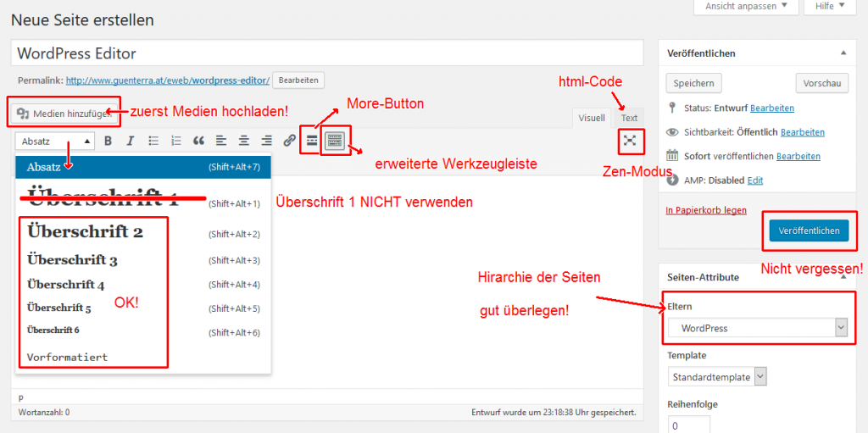Click Bearbeiten next to the permalink
The height and width of the screenshot is (433, 868).
point(298,80)
